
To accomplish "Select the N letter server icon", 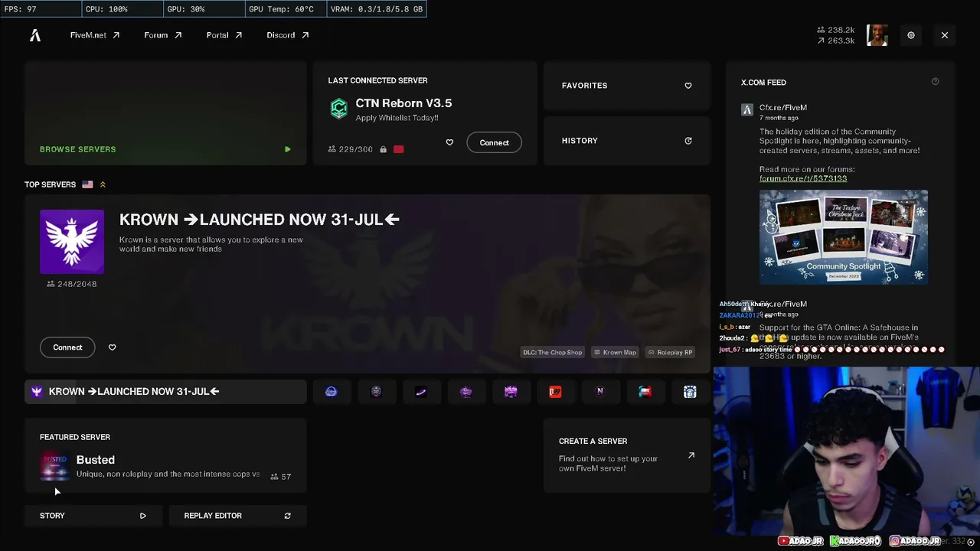I will point(600,392).
